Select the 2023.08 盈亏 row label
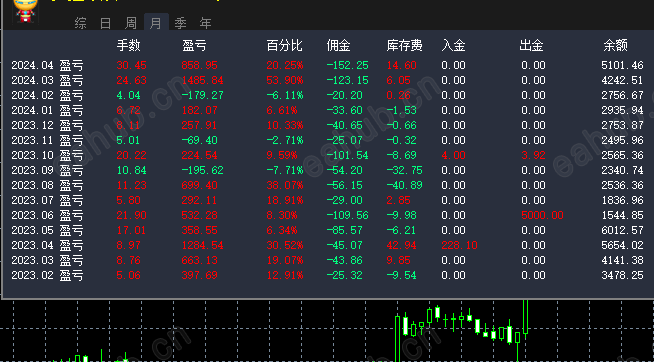654x362 pixels. 47,186
